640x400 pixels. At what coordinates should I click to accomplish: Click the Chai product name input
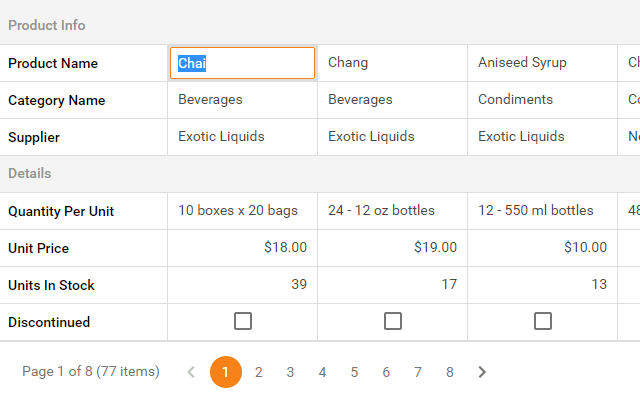243,63
